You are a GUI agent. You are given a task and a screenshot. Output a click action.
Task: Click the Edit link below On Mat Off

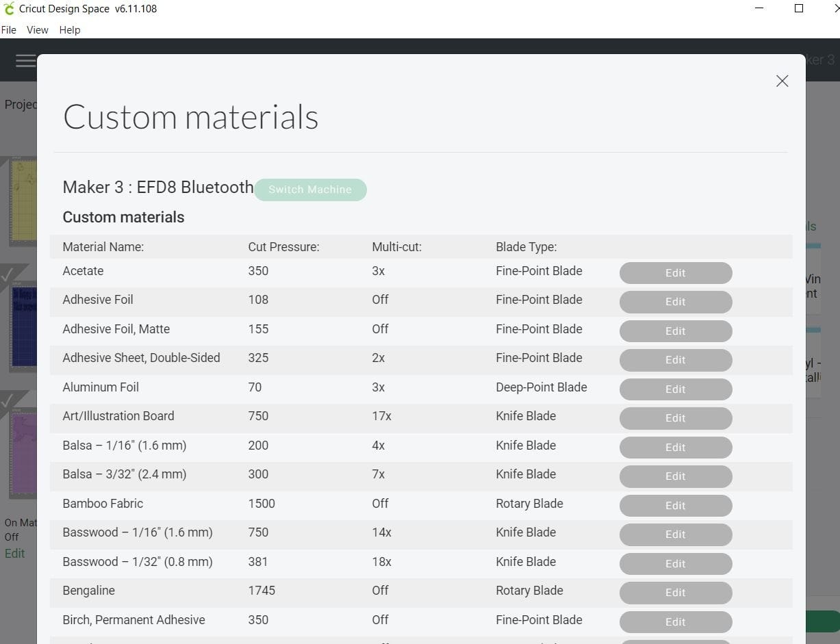pyautogui.click(x=14, y=553)
